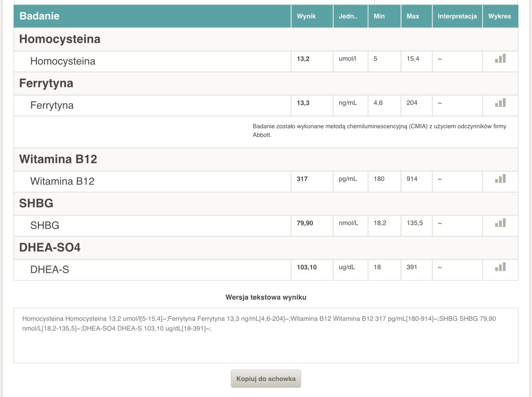532x397 pixels.
Task: Select the Ferrytyna section heading
Action: pos(46,83)
